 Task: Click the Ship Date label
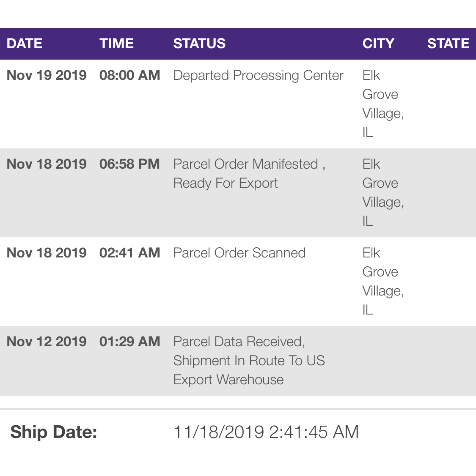54,432
